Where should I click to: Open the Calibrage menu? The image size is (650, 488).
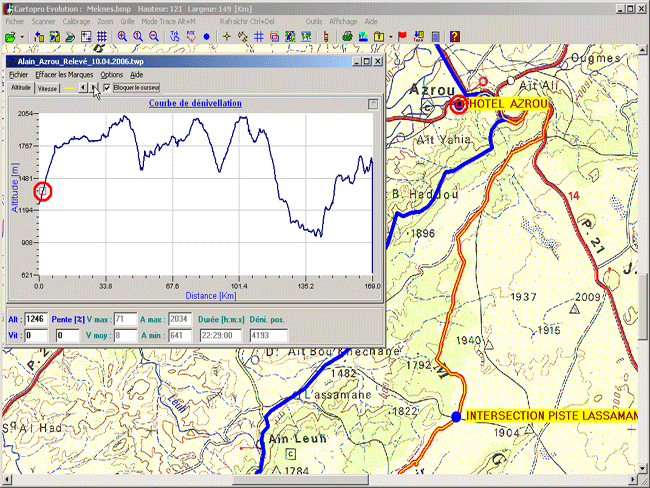click(x=76, y=22)
